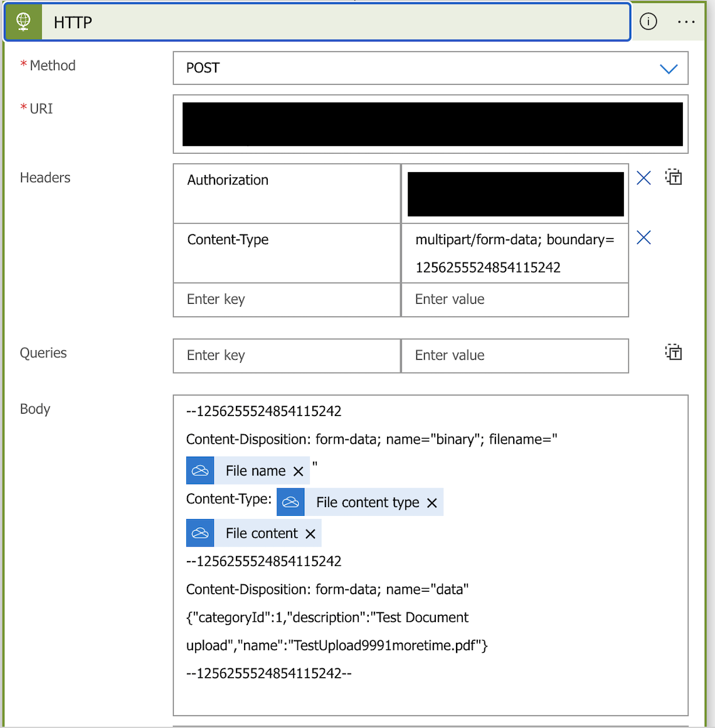Click the Headers label
The width and height of the screenshot is (715, 728).
tap(45, 178)
